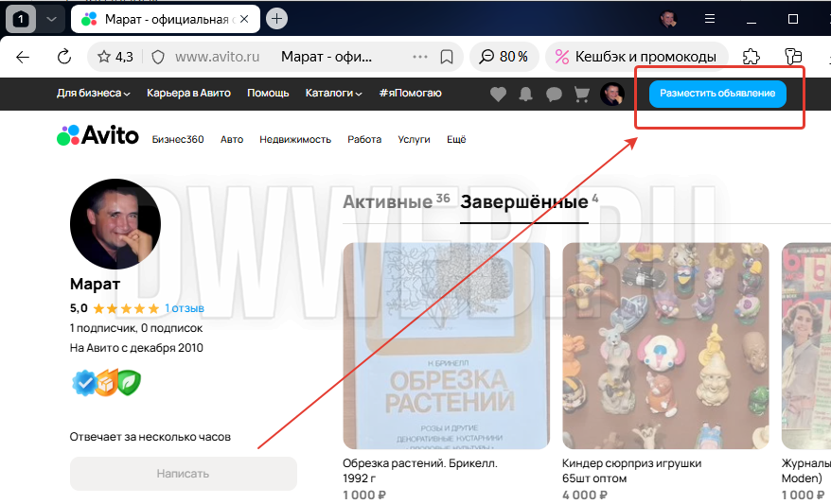The height and width of the screenshot is (504, 831).
Task: Expand the 'Для бизнеса' dropdown
Action: tap(93, 94)
